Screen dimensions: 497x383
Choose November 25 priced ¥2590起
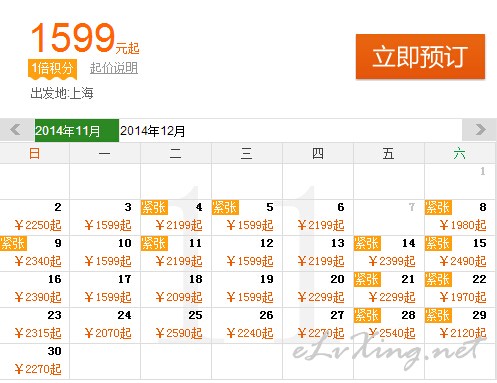tap(176, 325)
